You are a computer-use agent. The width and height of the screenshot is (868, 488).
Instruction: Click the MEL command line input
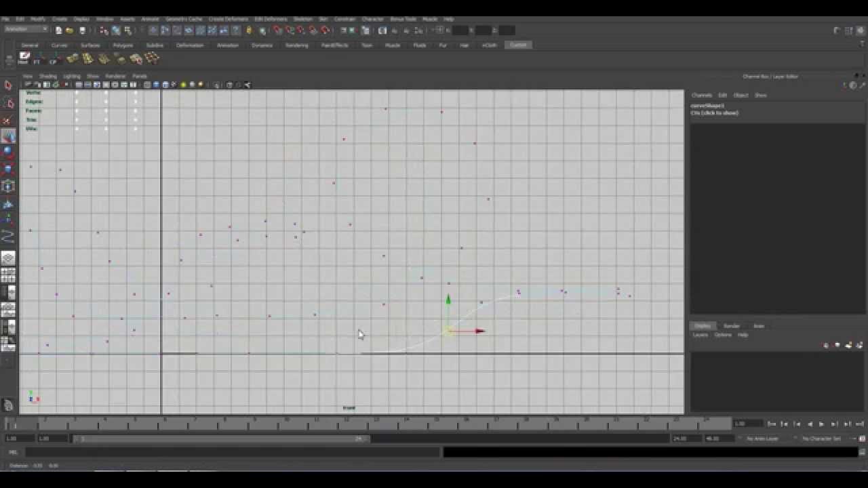pos(233,452)
